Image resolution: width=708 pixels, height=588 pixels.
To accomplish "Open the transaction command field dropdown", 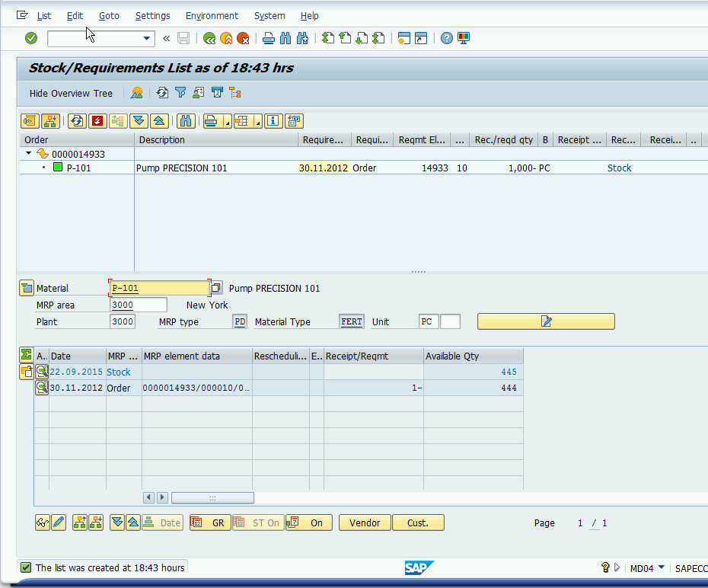I will [x=148, y=38].
